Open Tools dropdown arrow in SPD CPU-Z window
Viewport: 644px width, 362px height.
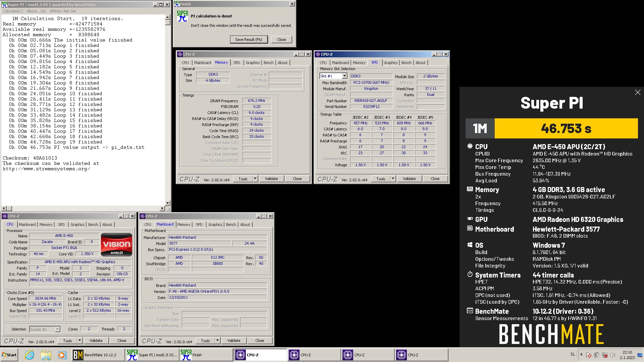click(x=393, y=179)
